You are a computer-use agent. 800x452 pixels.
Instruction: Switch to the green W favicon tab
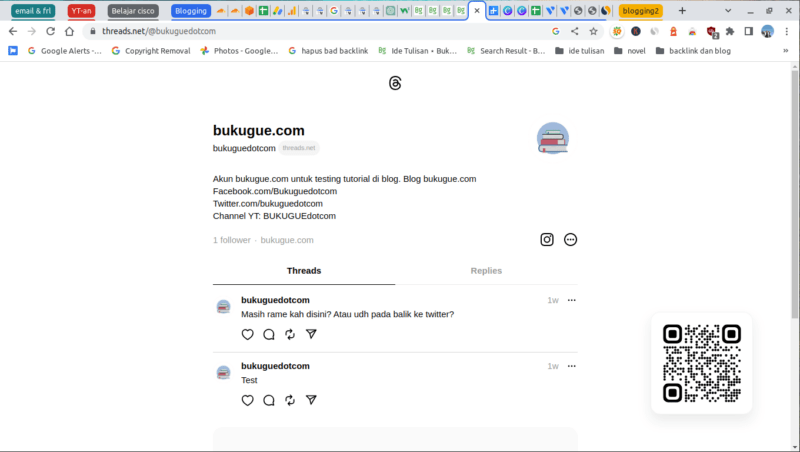[x=404, y=11]
